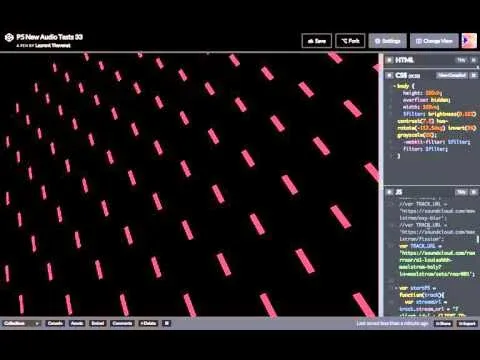Collapse the storeP5 function fold arrow in JS
Image resolution: width=480 pixels, height=360 pixels.
pyautogui.click(x=396, y=288)
